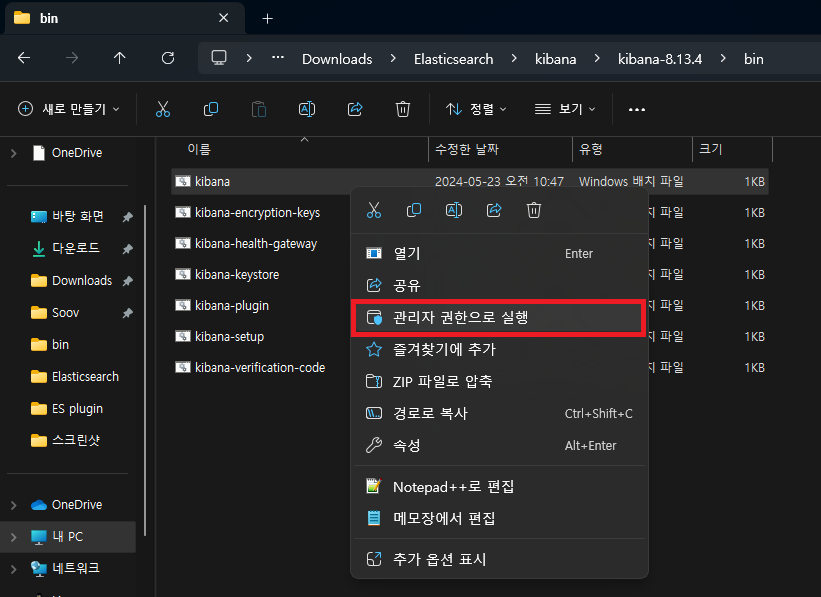Select 경로로 복사
The height and width of the screenshot is (597, 821).
click(499, 413)
